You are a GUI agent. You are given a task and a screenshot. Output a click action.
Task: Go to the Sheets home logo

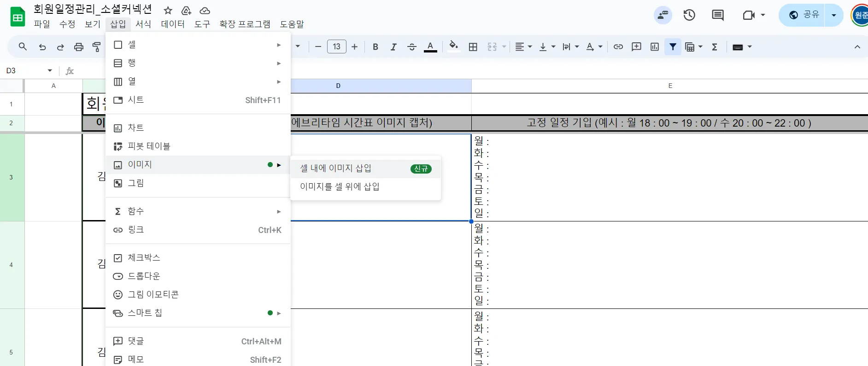click(18, 17)
